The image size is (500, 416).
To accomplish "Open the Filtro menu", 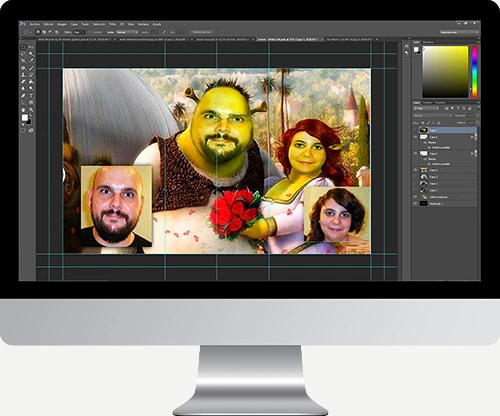I will (x=113, y=24).
